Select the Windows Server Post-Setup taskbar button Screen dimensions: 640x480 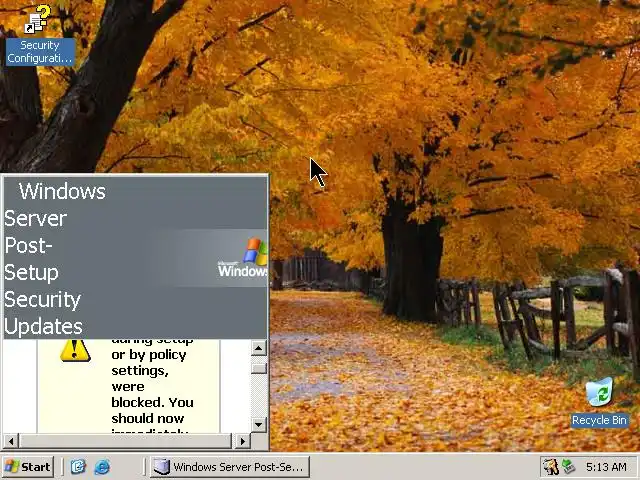pos(230,467)
